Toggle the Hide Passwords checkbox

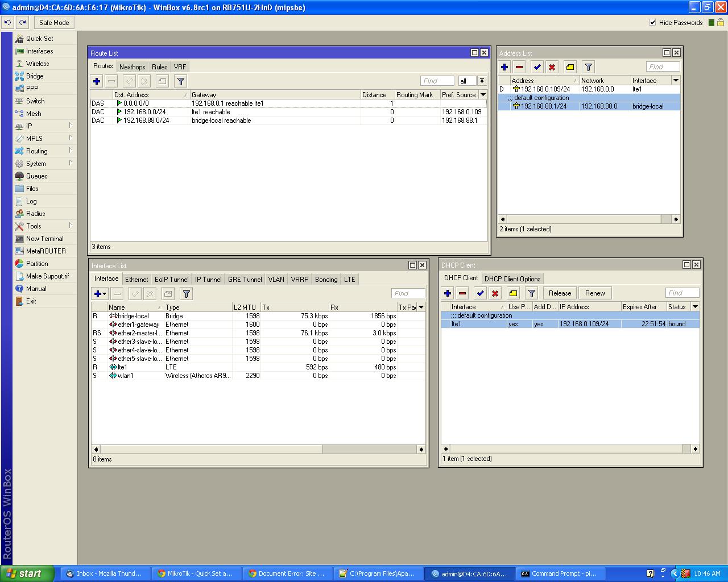[652, 23]
